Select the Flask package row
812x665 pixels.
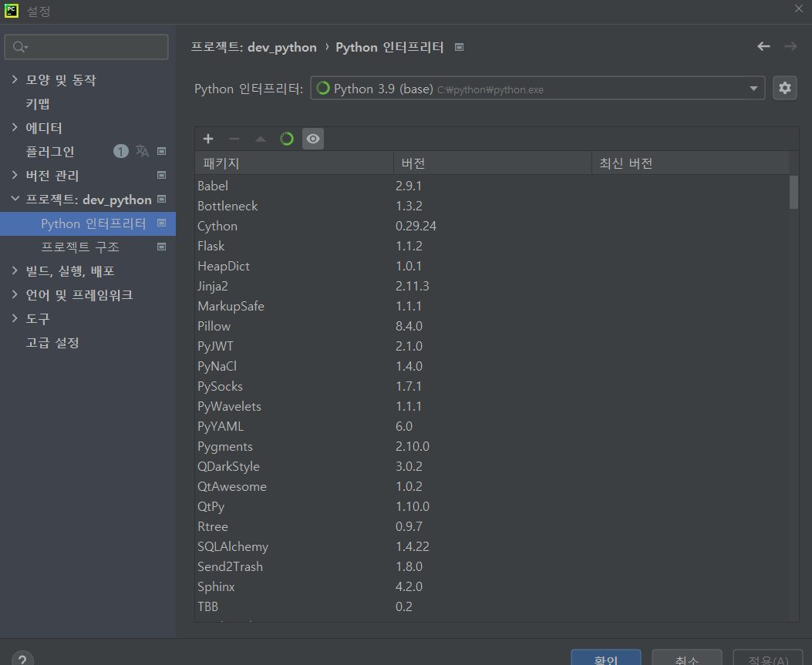[492, 246]
